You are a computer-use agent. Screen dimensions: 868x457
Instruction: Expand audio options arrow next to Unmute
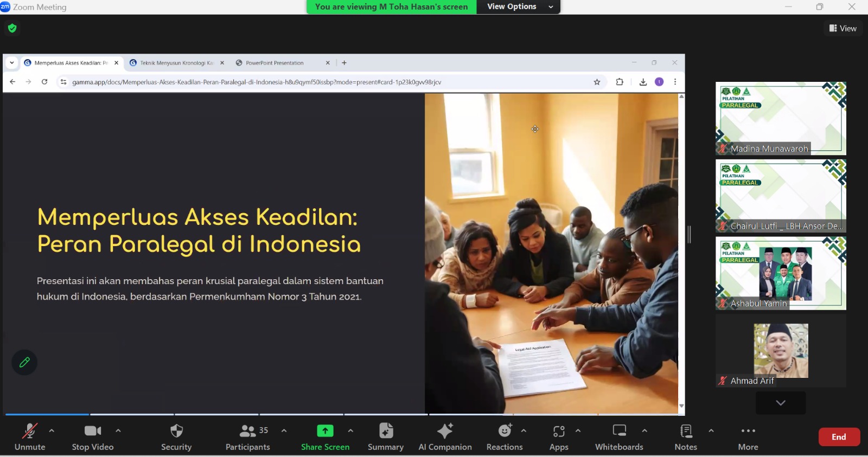coord(52,431)
